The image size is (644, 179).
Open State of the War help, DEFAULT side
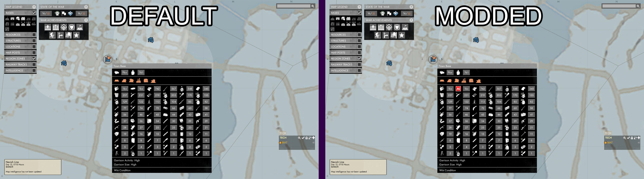coord(86,7)
